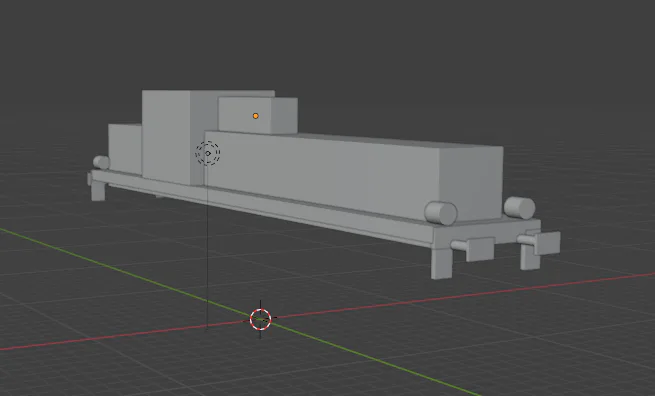Select the right front cylinder on the platform
This screenshot has height=396, width=655.
point(519,208)
